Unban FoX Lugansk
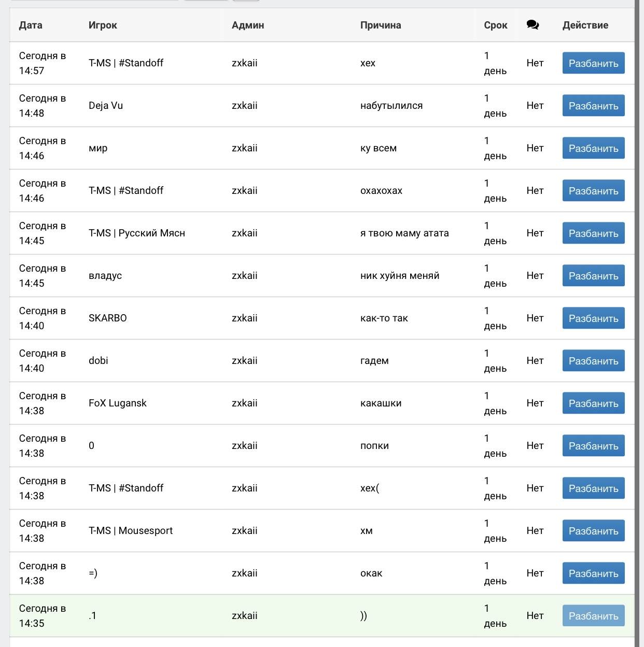The height and width of the screenshot is (647, 644). coord(593,403)
